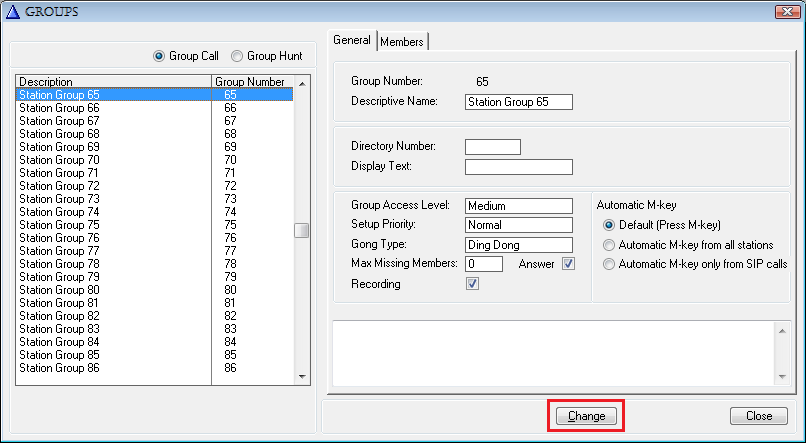Click the Change button
Screen dimensions: 806x443
point(587,416)
